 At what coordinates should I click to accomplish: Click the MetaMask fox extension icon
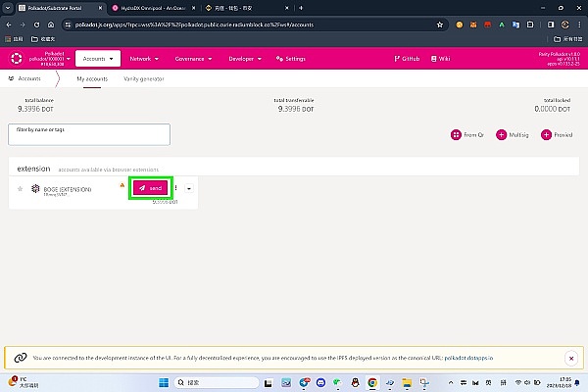(x=473, y=24)
